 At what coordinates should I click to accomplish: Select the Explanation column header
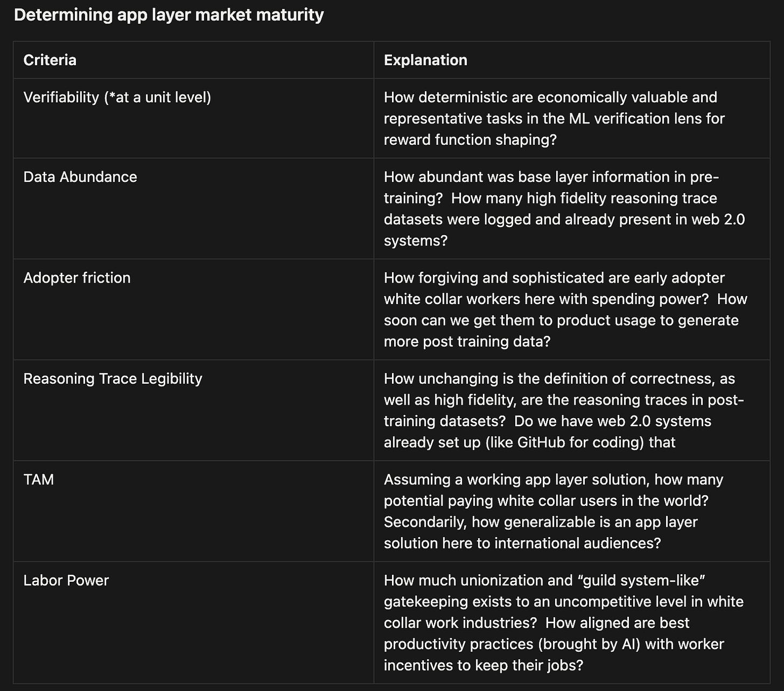pyautogui.click(x=572, y=60)
